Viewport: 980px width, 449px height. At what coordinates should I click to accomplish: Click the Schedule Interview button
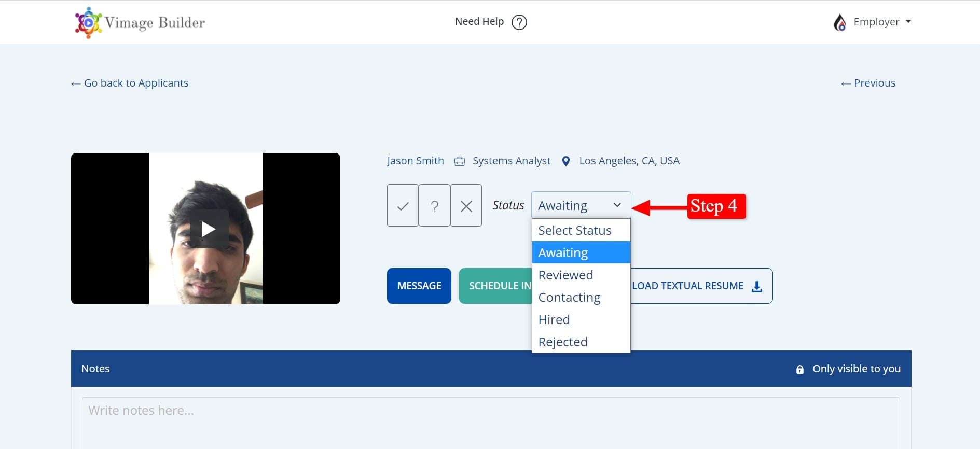coord(496,286)
